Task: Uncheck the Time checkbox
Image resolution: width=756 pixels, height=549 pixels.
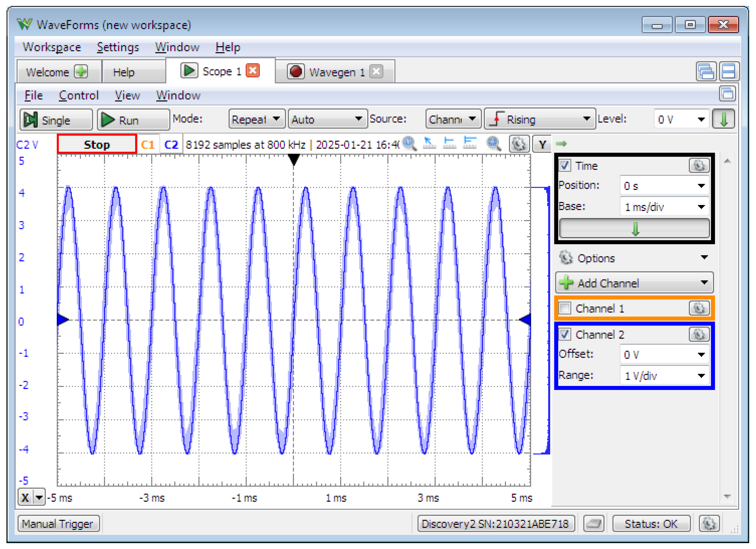Action: [x=565, y=166]
